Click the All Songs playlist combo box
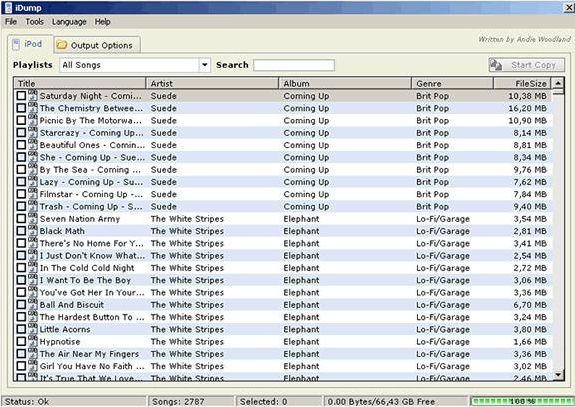 click(x=135, y=65)
